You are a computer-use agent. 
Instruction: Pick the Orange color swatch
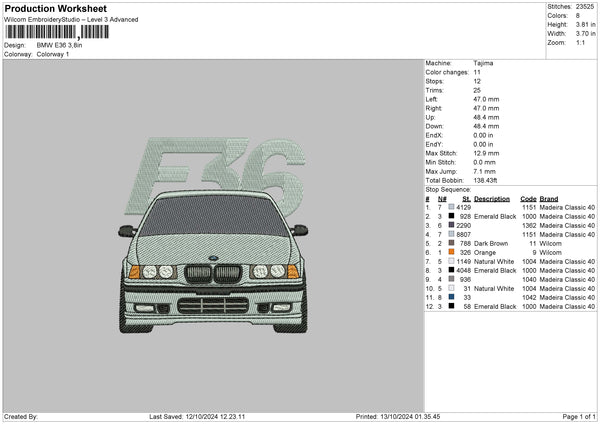coord(452,252)
